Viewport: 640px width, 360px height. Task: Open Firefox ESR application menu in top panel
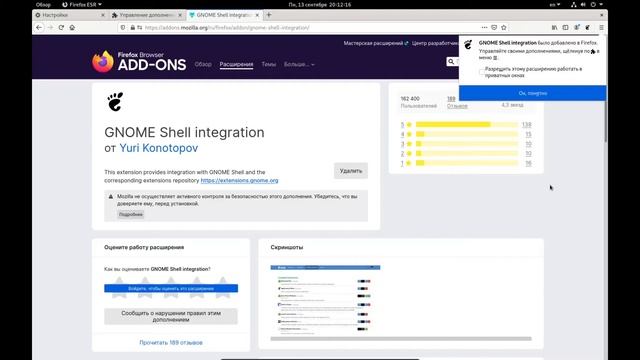click(x=82, y=4)
